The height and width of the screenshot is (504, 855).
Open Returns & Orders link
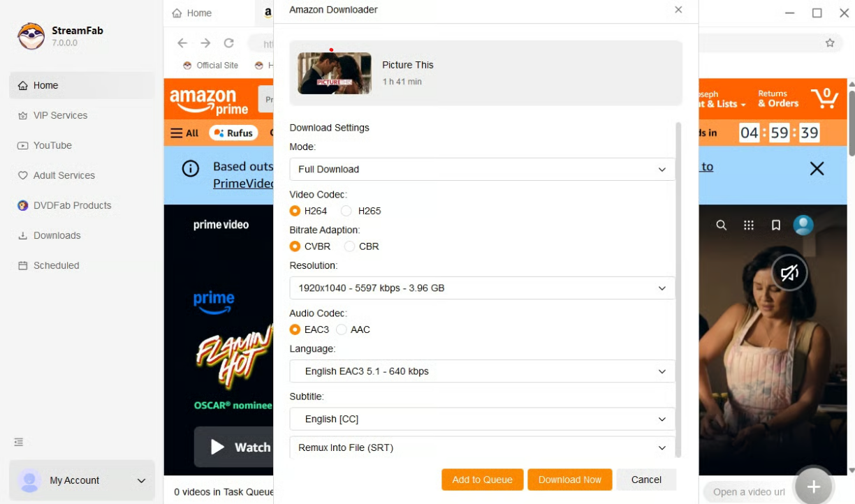pyautogui.click(x=777, y=98)
